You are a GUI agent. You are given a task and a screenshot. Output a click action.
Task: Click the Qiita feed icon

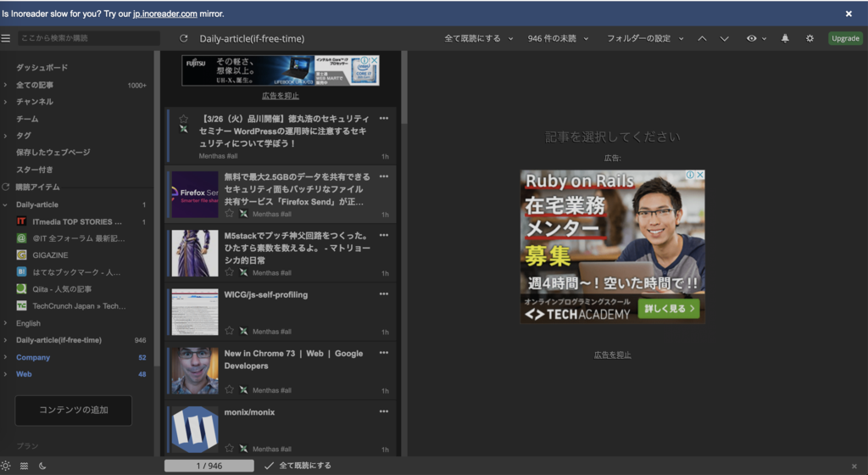tap(21, 289)
